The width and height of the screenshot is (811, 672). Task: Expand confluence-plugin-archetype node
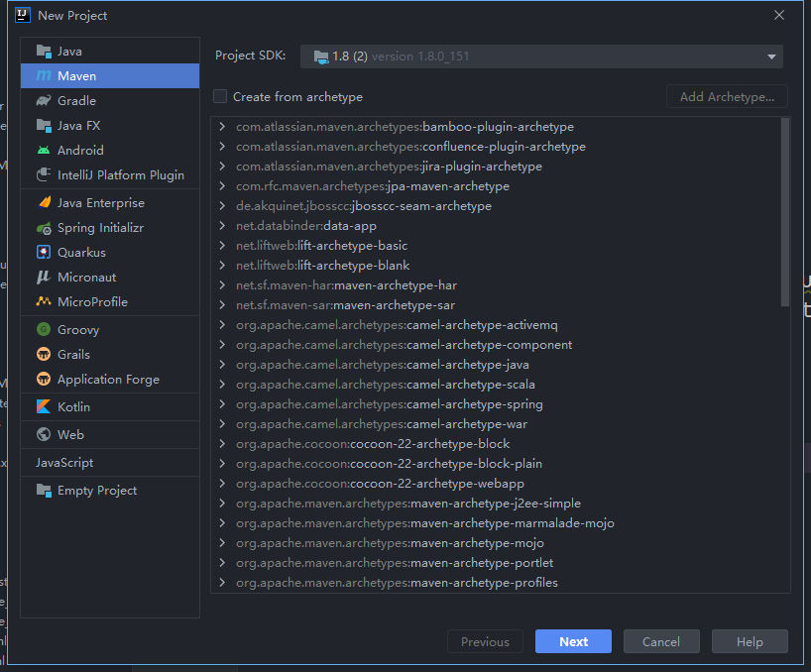pos(222,147)
